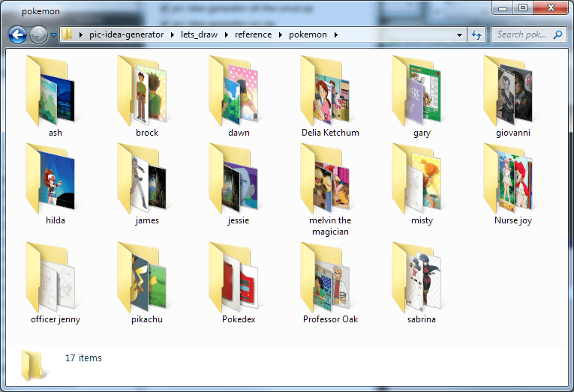The width and height of the screenshot is (574, 392).
Task: Click the Forward navigation button
Action: point(38,34)
